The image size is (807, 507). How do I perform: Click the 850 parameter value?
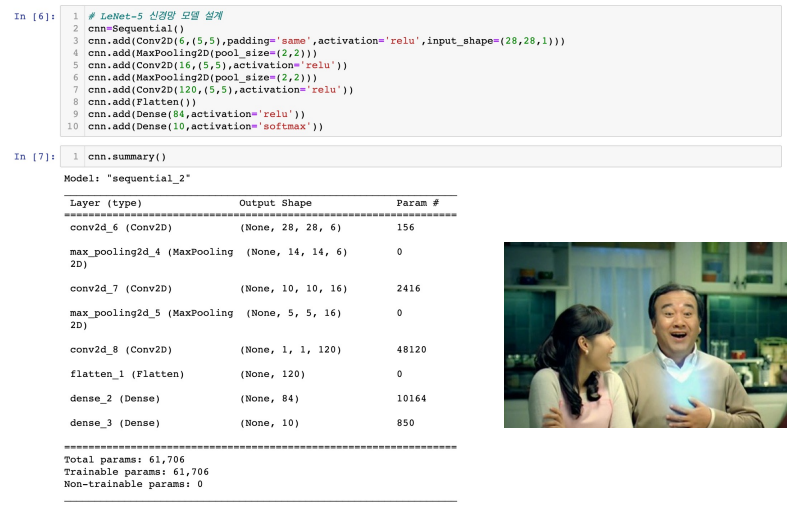point(405,423)
